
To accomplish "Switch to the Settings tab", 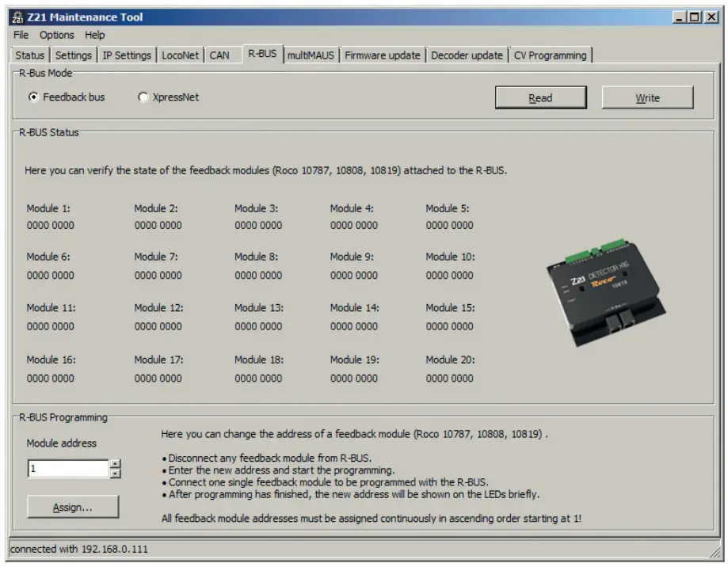I will (73, 55).
